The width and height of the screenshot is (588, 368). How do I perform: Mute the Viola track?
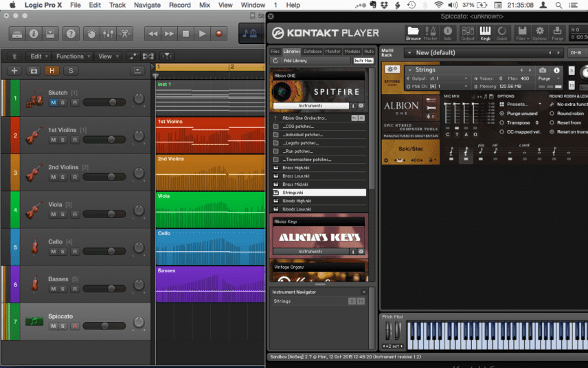(x=54, y=214)
